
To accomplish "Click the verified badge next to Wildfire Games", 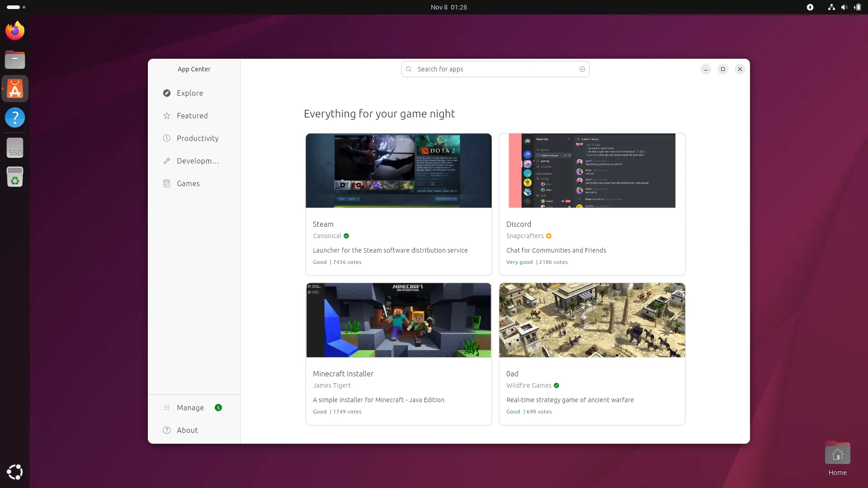I will point(557,385).
